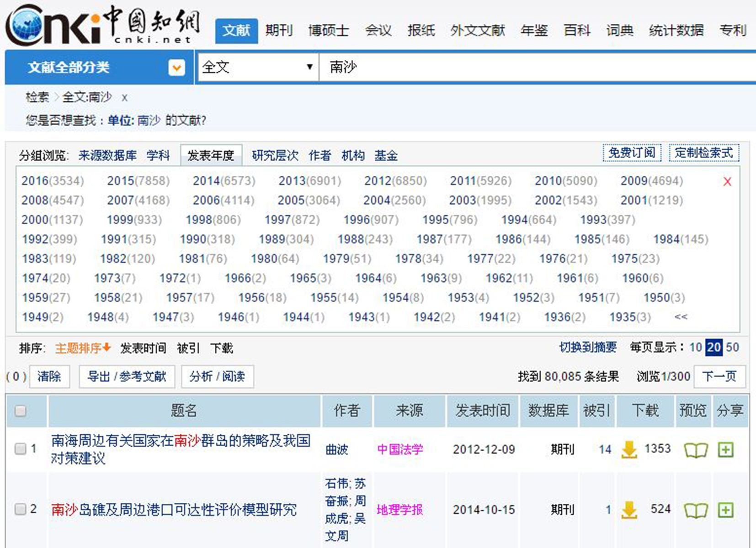Share the first result via plus icon
The width and height of the screenshot is (756, 548).
click(726, 450)
